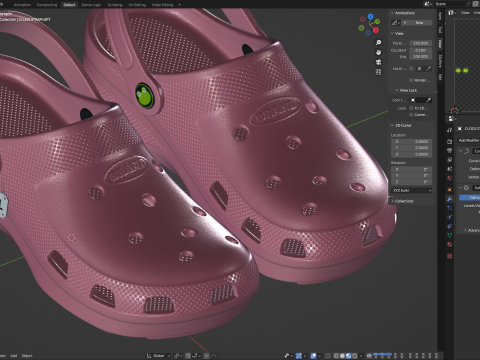The image size is (480, 360).
Task: Click the New annotation button
Action: tap(417, 23)
